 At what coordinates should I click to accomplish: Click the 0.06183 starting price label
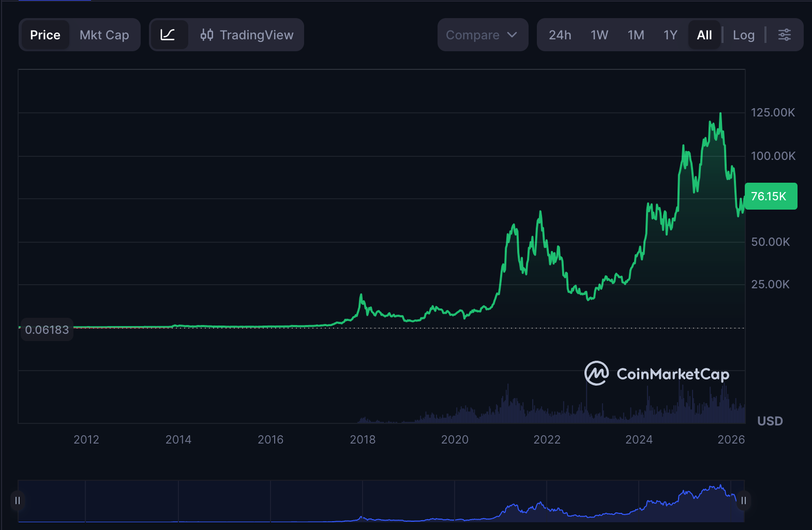point(47,330)
